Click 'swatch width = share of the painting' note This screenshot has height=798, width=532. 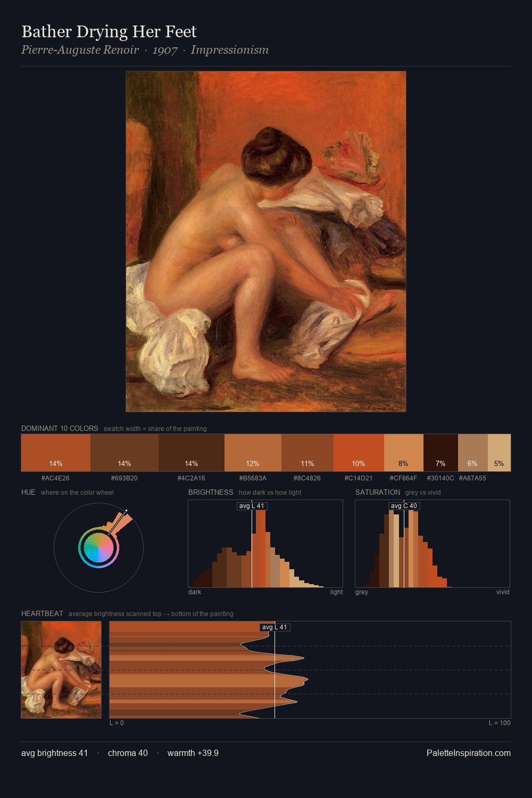pyautogui.click(x=155, y=429)
